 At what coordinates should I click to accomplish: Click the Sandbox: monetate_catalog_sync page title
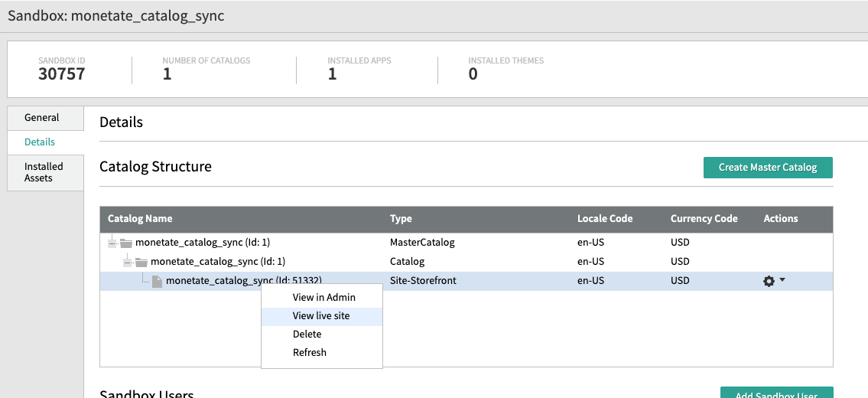pyautogui.click(x=116, y=15)
